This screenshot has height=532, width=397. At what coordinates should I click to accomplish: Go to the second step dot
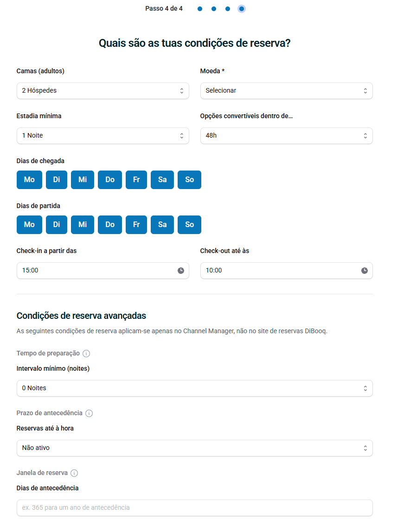(214, 9)
